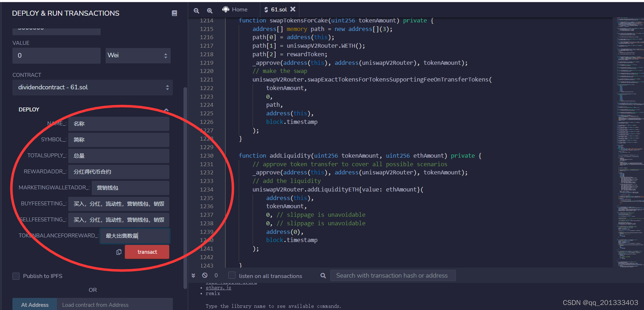Viewport: 644px width, 310px height.
Task: Toggle terminal panel with double-chevron icon
Action: point(193,275)
